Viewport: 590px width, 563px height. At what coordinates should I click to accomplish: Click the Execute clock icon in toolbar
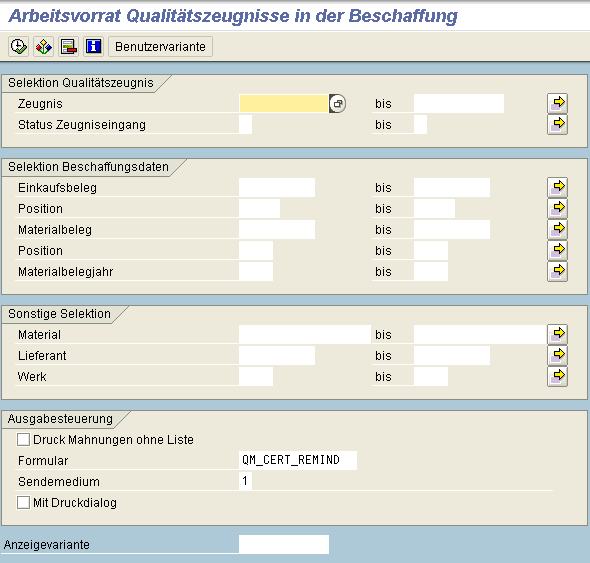pyautogui.click(x=18, y=47)
